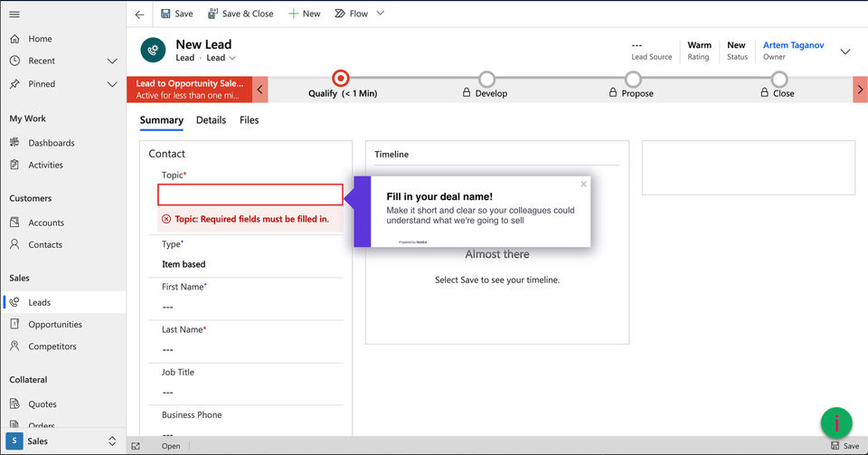Click the Quotes document icon
The image size is (868, 455).
click(x=15, y=403)
